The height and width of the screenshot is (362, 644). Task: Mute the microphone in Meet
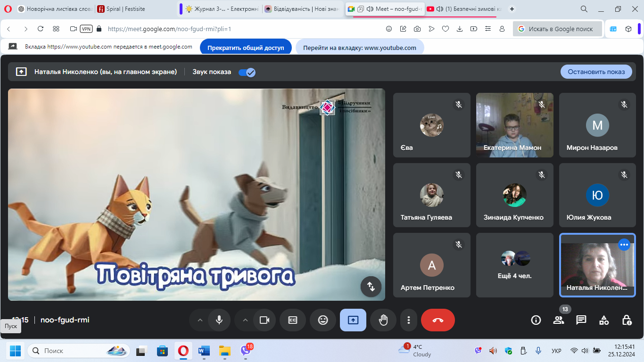click(219, 320)
